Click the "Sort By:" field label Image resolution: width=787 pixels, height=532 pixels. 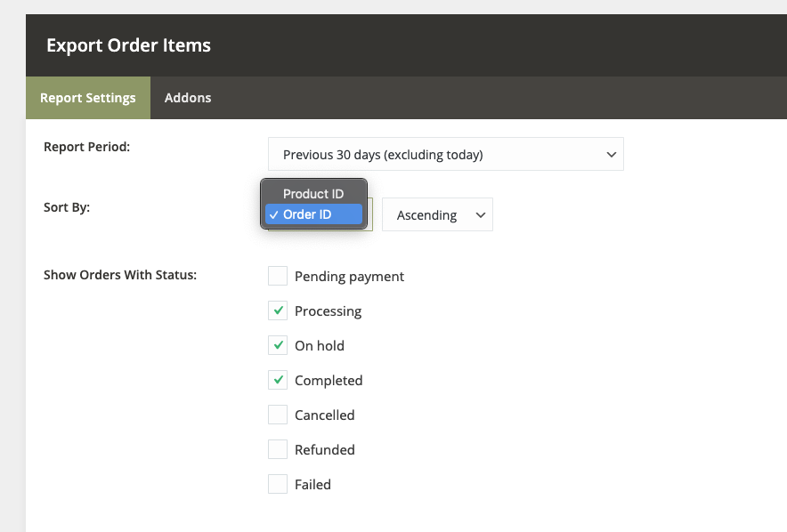pos(67,207)
